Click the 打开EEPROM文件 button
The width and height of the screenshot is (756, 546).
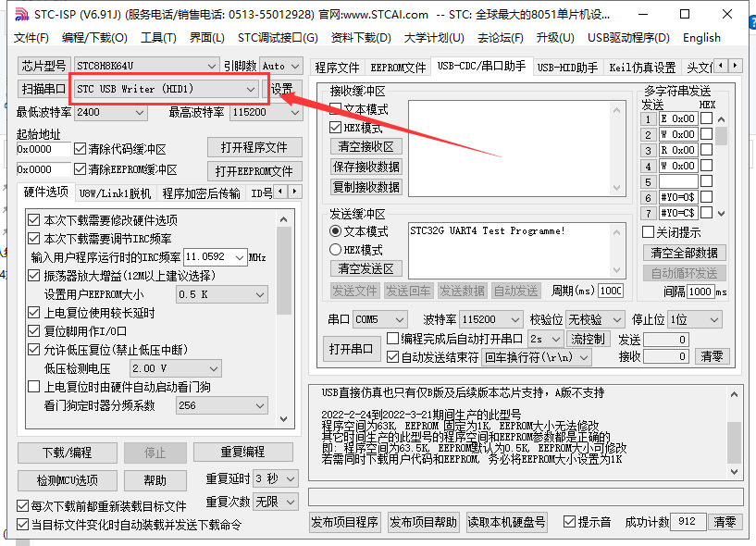[254, 171]
